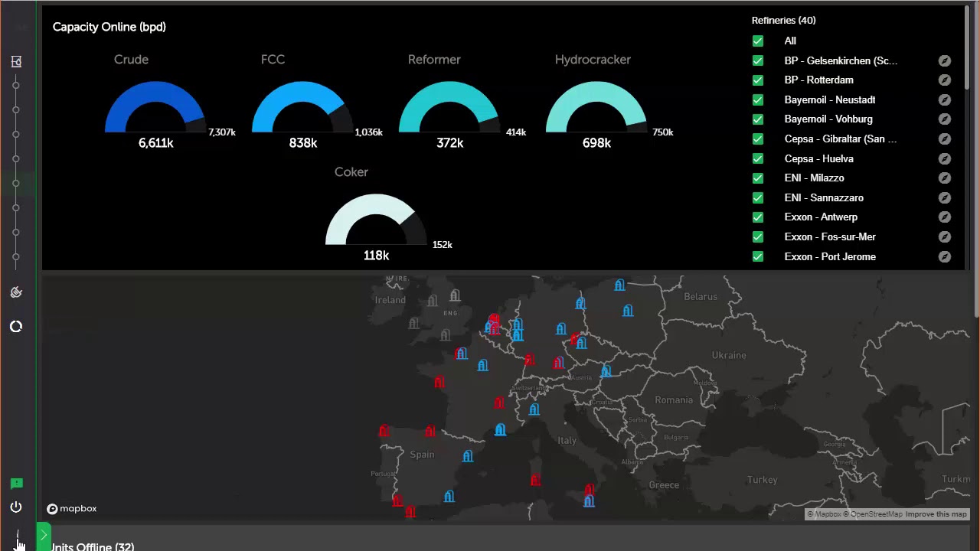Click the mapbox logo on map
The height and width of the screenshot is (551, 980).
(x=71, y=509)
